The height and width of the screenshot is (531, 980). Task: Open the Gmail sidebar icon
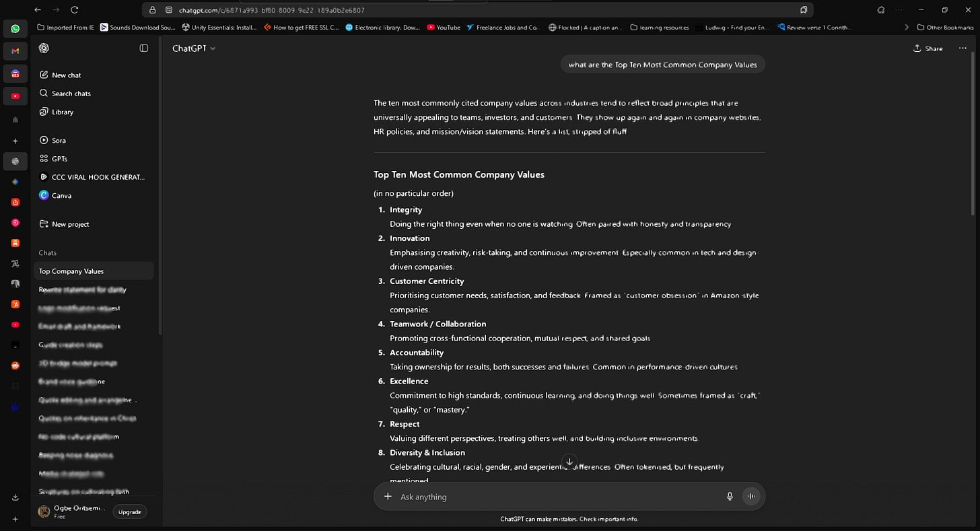coord(15,51)
